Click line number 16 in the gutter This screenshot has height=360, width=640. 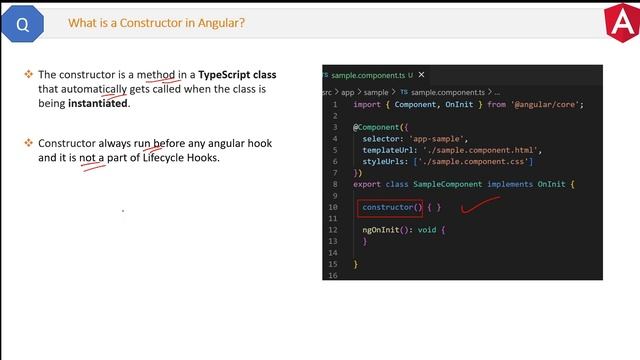tap(333, 276)
